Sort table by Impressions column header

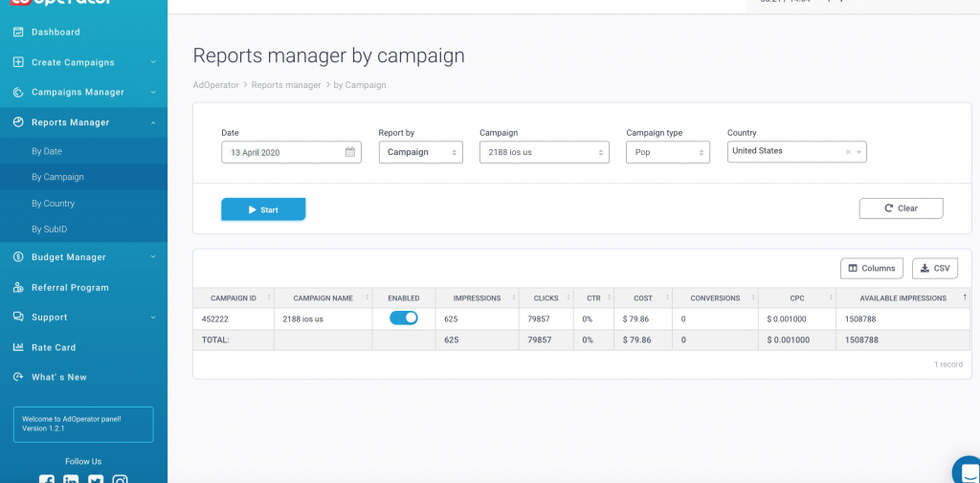(477, 298)
